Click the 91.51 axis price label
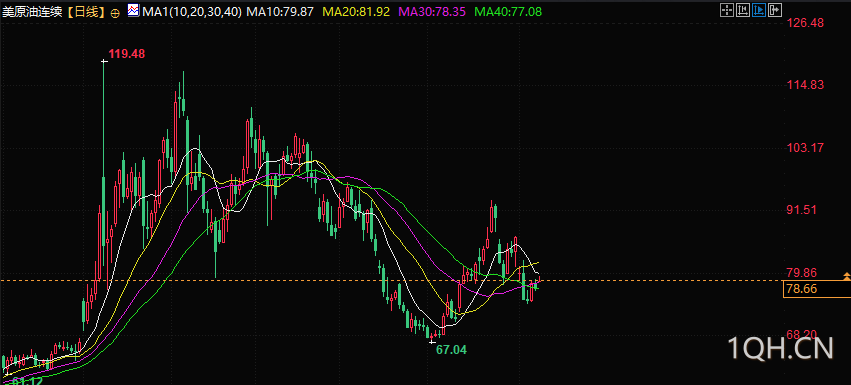Viewport: 851px width, 385px height. tap(802, 210)
